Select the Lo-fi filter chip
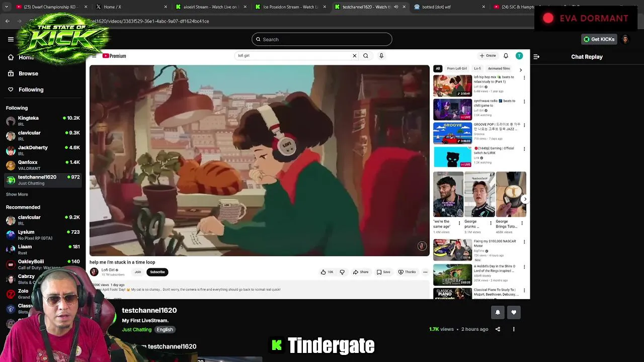Image resolution: width=644 pixels, height=362 pixels. point(477,68)
